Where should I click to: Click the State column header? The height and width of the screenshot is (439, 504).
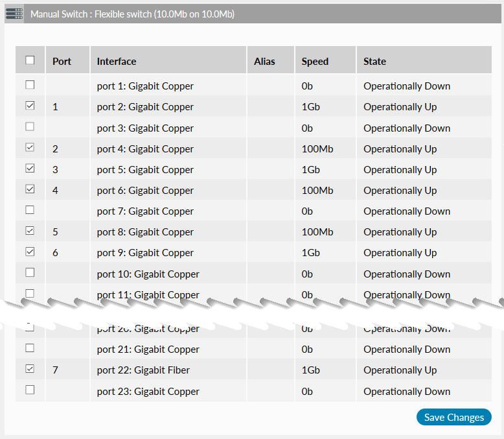point(374,62)
